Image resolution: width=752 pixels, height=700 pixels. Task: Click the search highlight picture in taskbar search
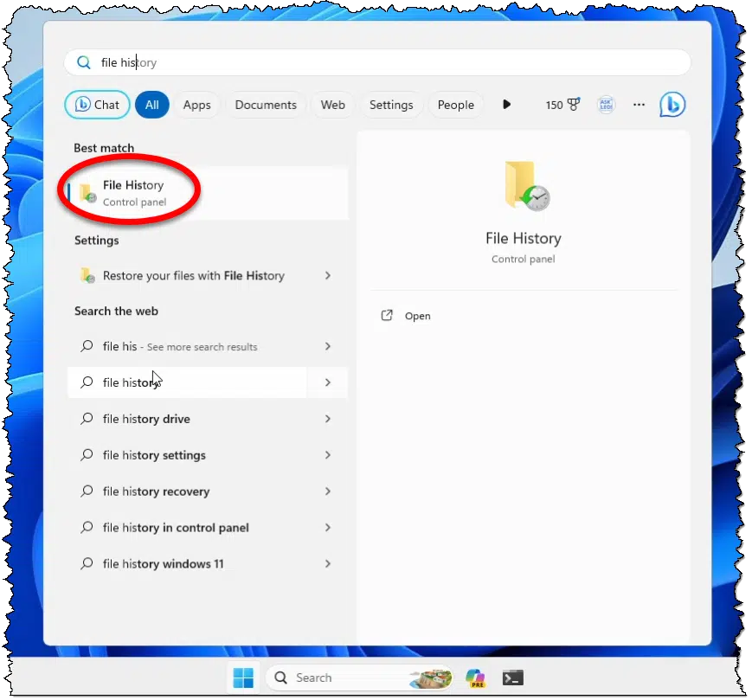click(x=431, y=678)
